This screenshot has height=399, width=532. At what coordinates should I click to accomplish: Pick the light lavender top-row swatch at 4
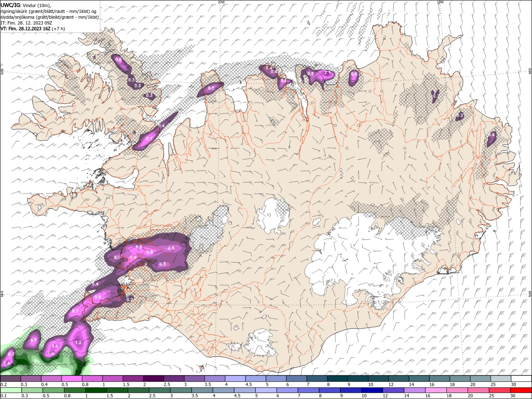tap(235, 379)
